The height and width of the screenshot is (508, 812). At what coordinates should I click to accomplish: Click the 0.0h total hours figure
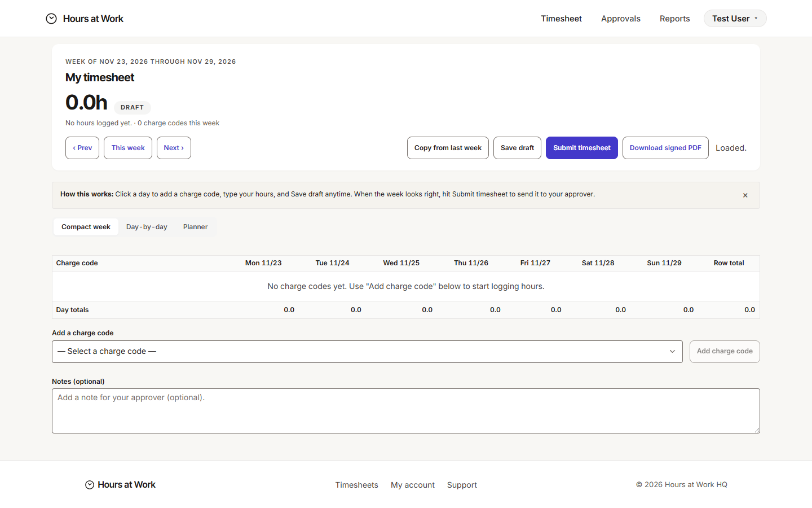click(x=86, y=102)
